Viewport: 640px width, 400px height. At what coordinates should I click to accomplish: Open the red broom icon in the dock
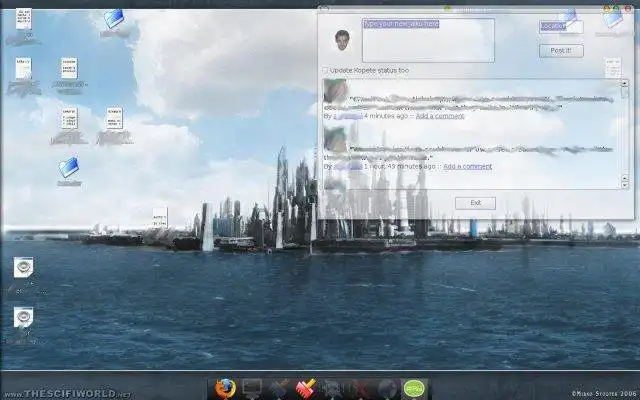pos(306,388)
